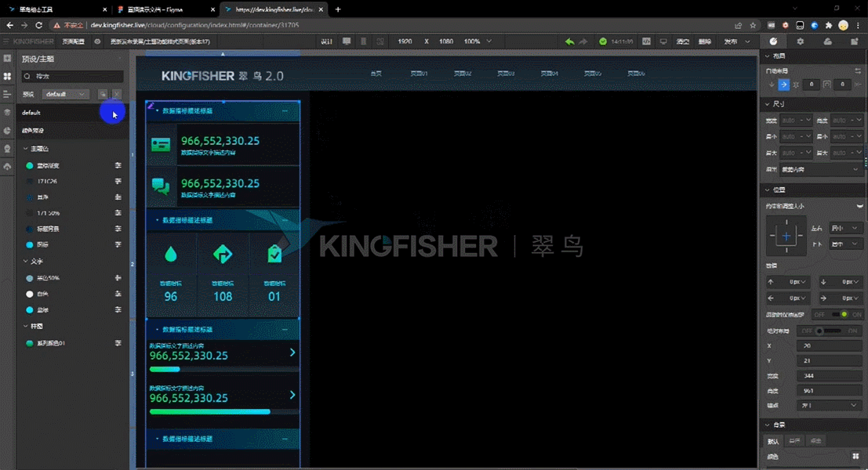Click the width field showing 344
868x470 pixels.
click(829, 375)
